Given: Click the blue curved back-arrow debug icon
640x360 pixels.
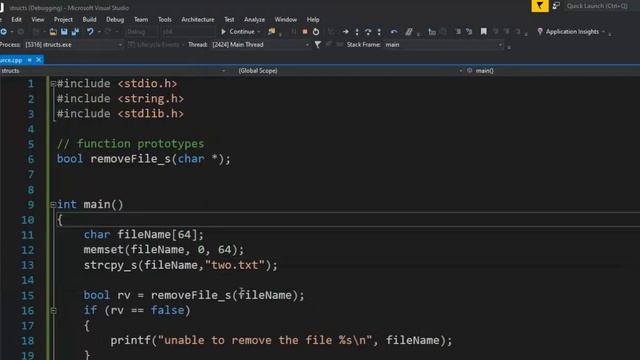Looking at the screenshot, I should tap(394, 31).
